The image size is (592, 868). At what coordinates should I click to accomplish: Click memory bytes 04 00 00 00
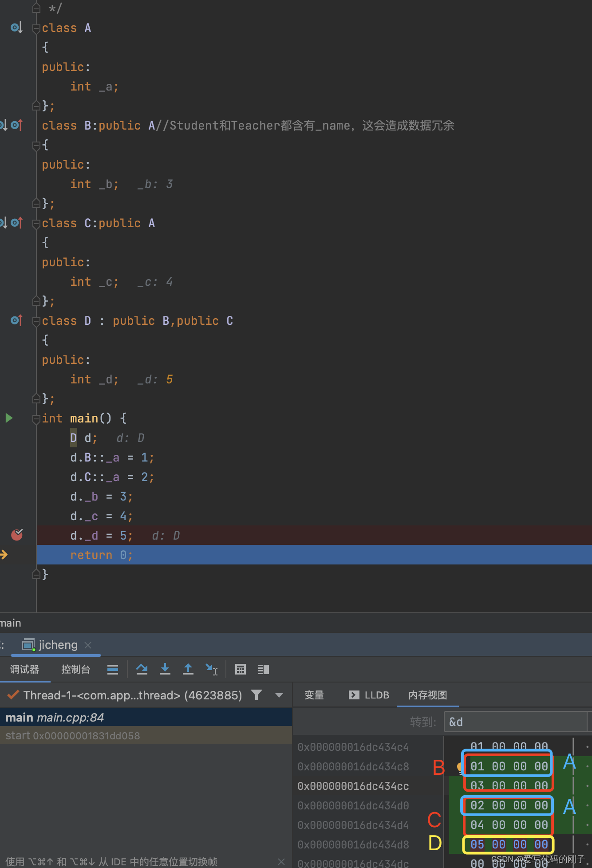pos(509,825)
